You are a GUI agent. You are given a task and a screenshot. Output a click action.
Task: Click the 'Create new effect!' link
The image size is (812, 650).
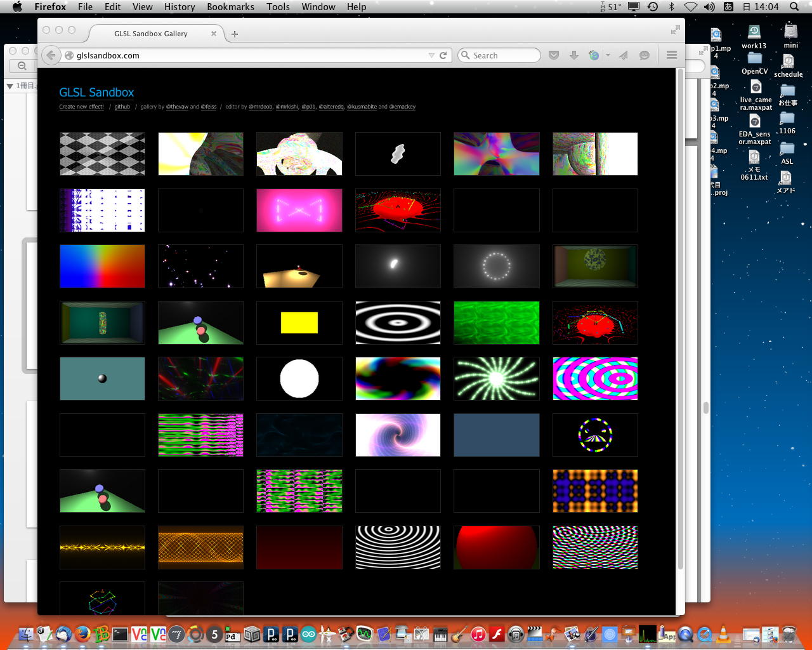point(81,107)
